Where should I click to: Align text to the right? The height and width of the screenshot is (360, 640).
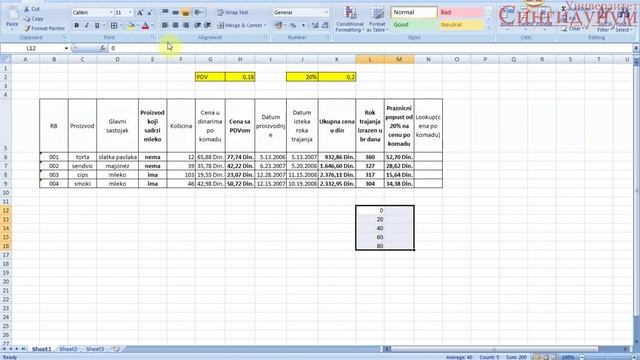[185, 25]
